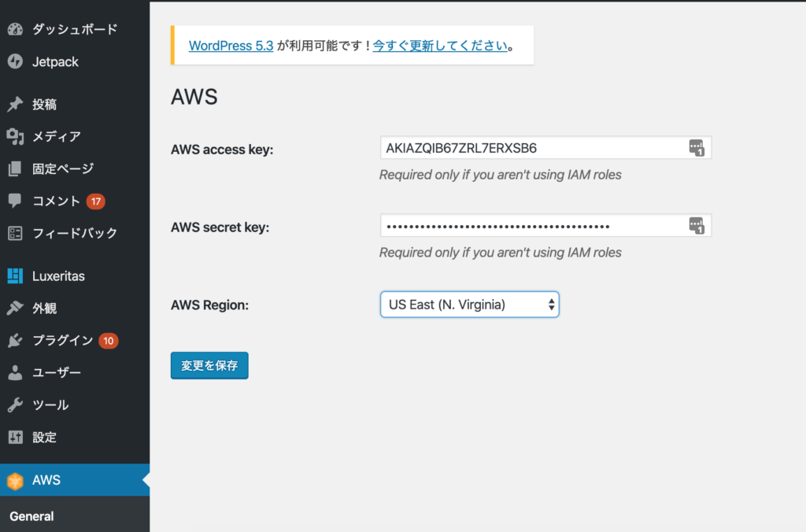The width and height of the screenshot is (806, 532).
Task: Open the メディア library menu
Action: coord(75,136)
